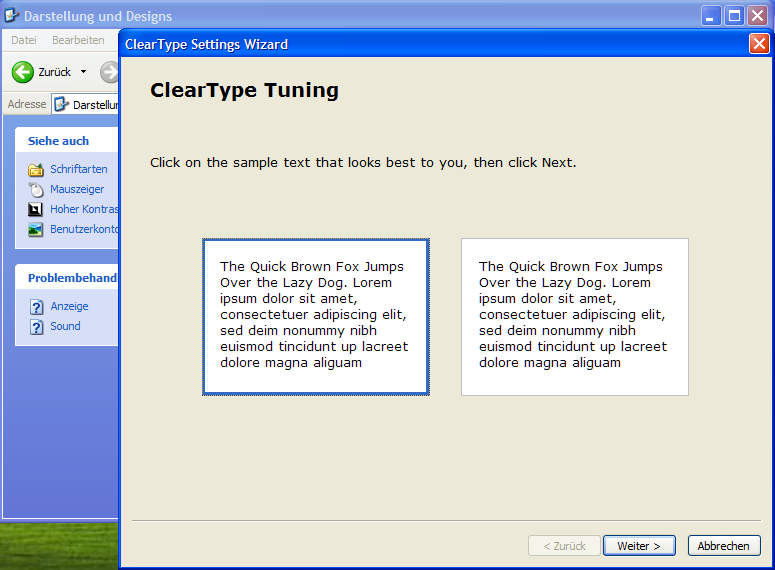
Task: Click the Benutzerkonto picture icon
Action: 36,230
